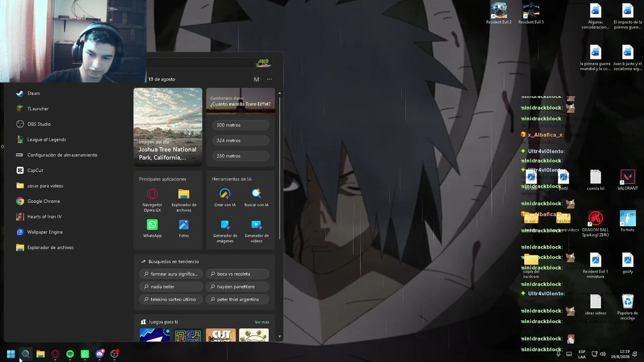Click the ESP LAA keyboard language indicator
The height and width of the screenshot is (362, 644).
[x=582, y=354]
